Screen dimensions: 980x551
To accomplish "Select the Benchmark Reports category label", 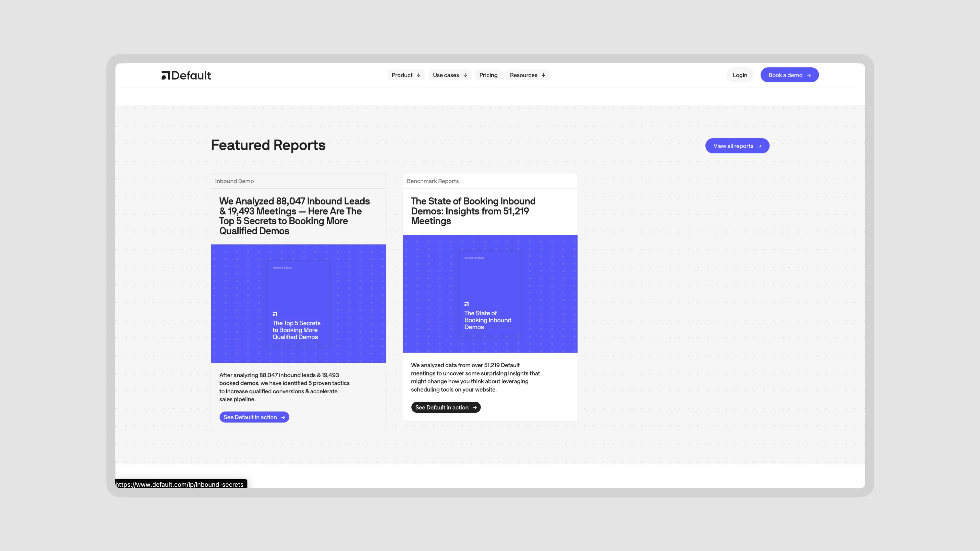I will point(433,181).
